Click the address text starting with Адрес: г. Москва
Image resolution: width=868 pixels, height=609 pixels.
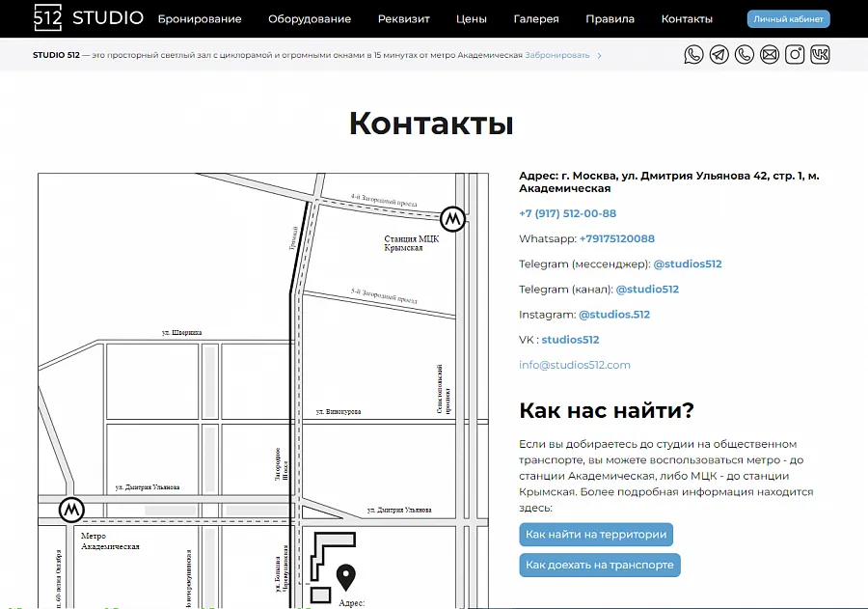[669, 181]
